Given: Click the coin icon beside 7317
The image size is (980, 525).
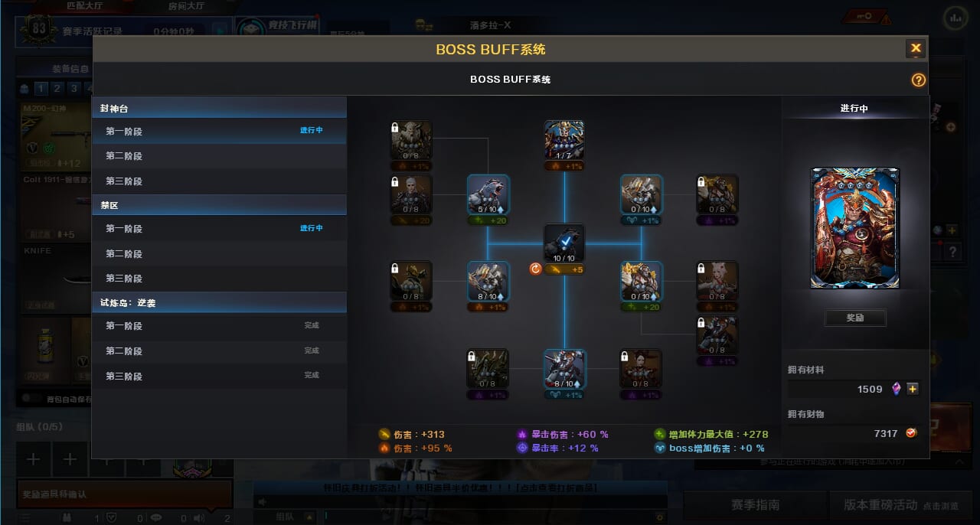Looking at the screenshot, I should tap(911, 433).
